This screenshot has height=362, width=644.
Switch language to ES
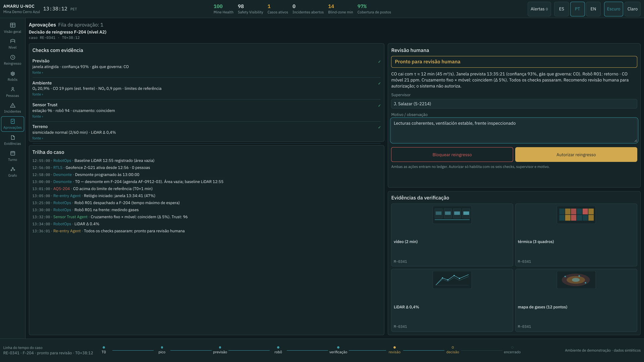pos(561,9)
